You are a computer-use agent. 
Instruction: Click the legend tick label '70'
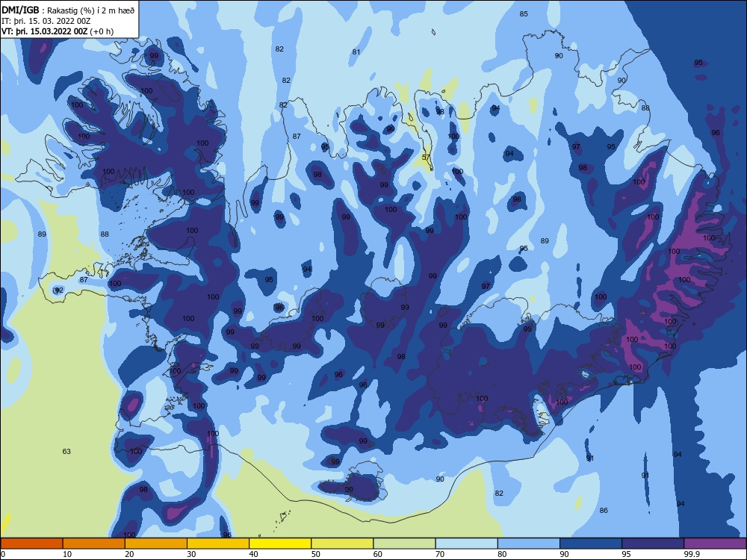click(x=440, y=554)
